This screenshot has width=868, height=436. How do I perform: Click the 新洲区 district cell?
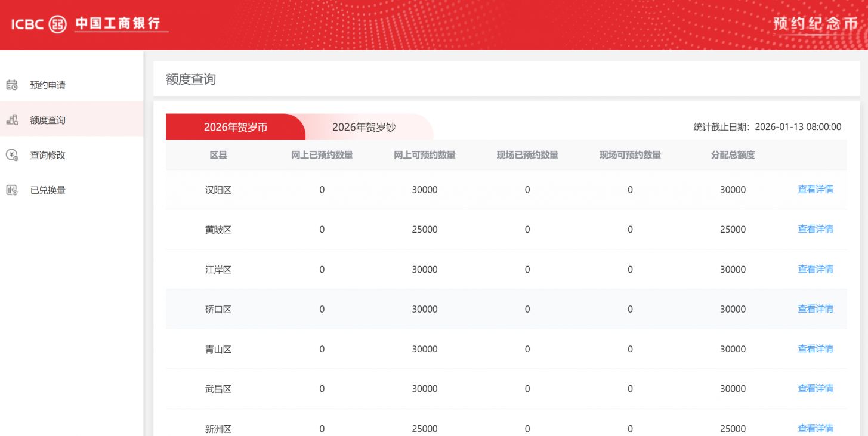(218, 429)
